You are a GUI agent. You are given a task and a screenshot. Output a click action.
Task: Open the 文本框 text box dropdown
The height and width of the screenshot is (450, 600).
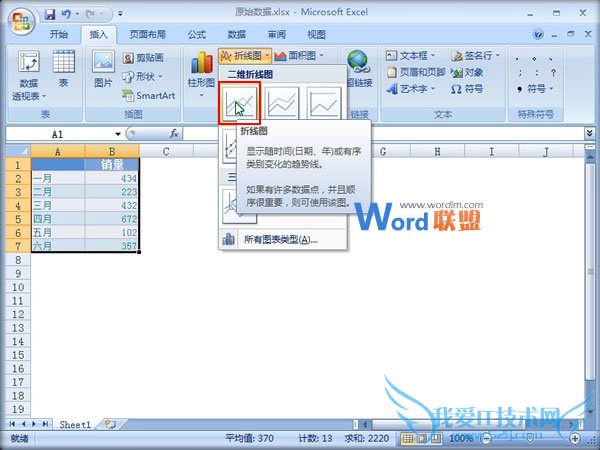pyautogui.click(x=411, y=55)
